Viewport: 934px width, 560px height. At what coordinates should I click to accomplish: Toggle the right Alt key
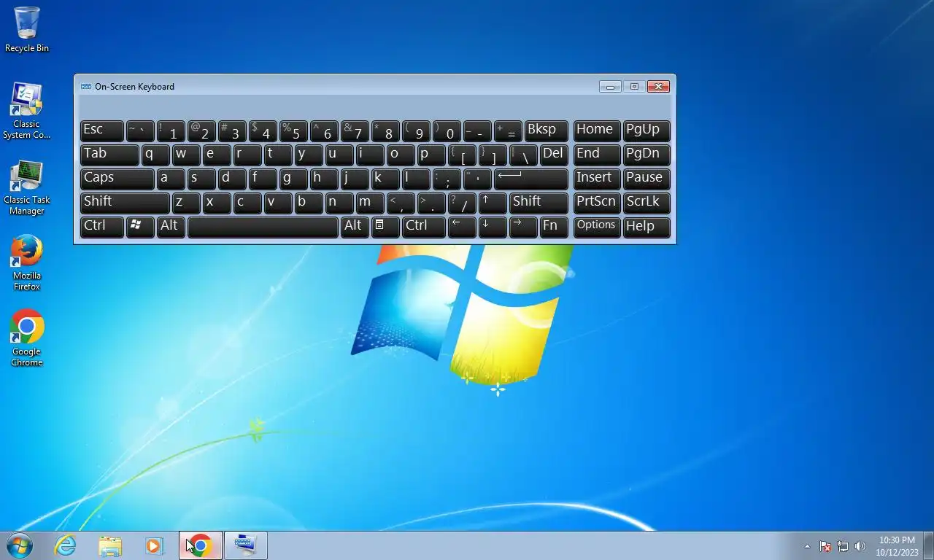pos(355,227)
